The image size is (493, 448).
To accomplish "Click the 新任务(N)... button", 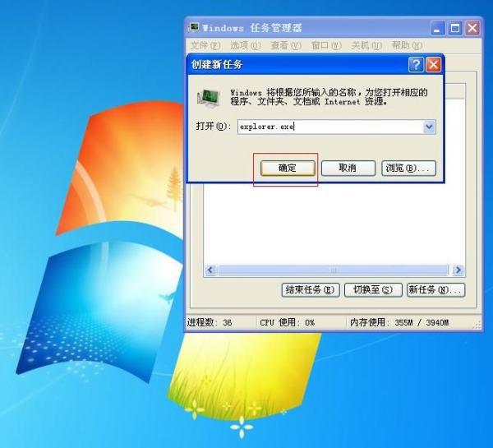I will pyautogui.click(x=436, y=289).
